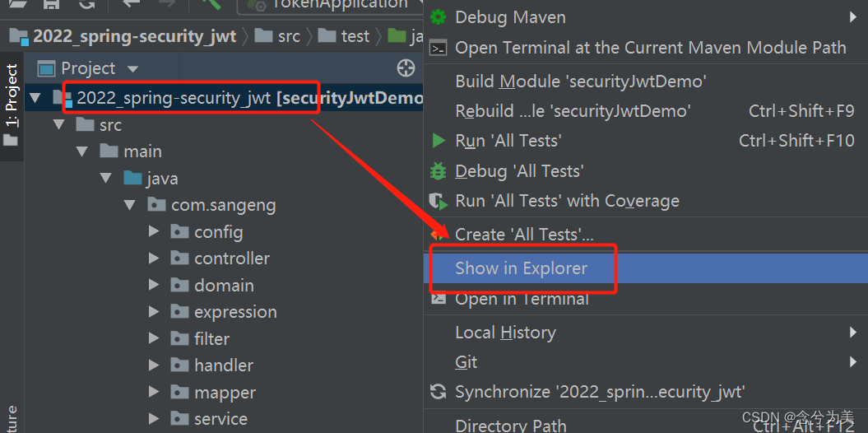Click the back navigation arrow in toolbar
The height and width of the screenshot is (433, 868).
coord(131,3)
